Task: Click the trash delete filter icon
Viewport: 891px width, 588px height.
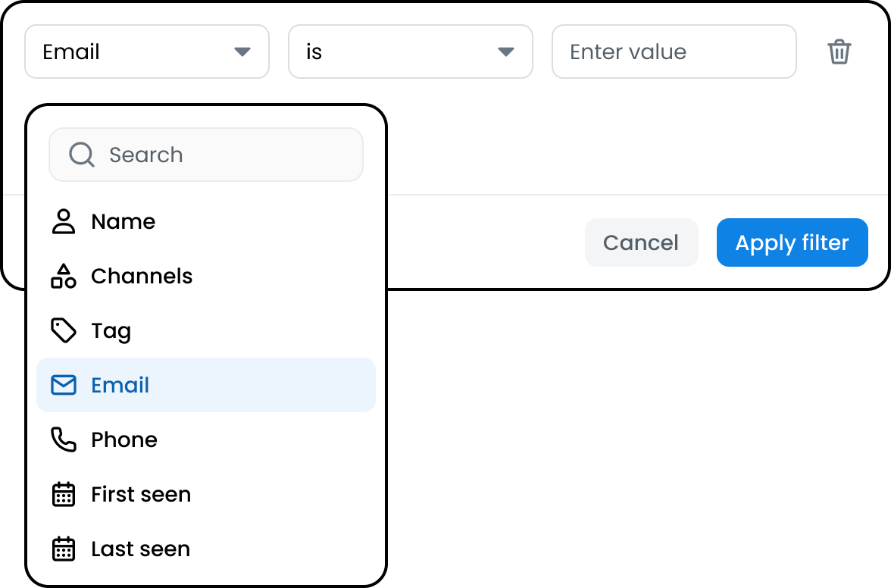Action: pos(839,52)
